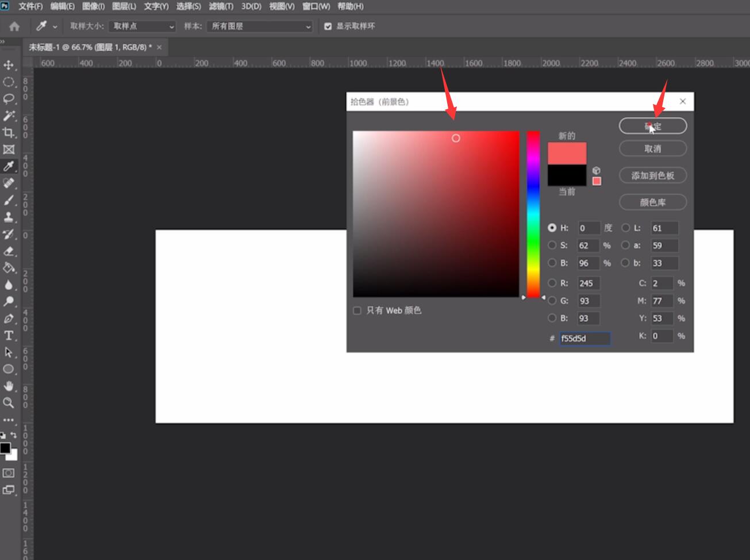The image size is (750, 560).
Task: Open the 样本 所有图层 dropdown
Action: pyautogui.click(x=260, y=26)
